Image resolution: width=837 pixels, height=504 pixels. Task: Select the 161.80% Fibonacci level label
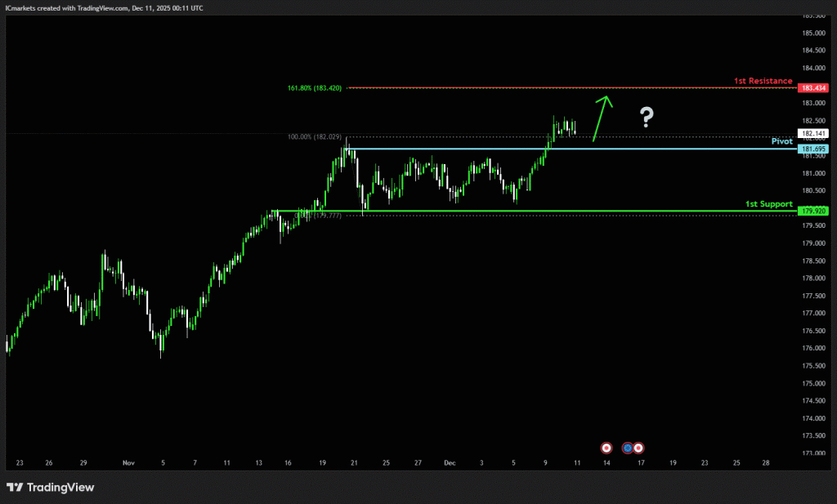315,87
